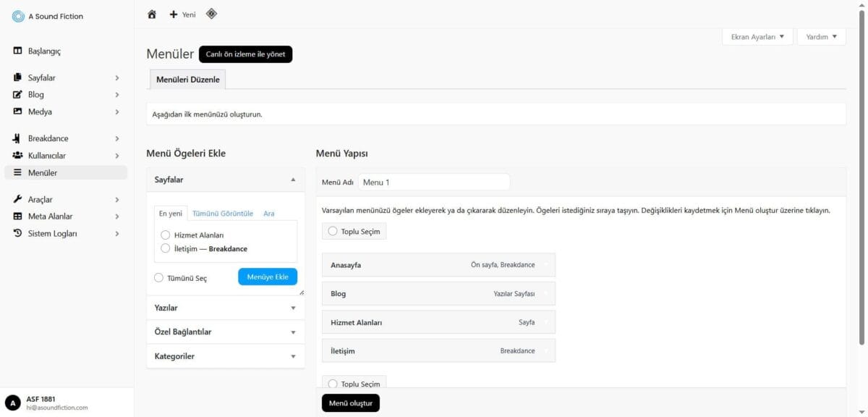Expand the Özel Bağlantılar section
Screen dimensions: 868x417
click(225, 332)
